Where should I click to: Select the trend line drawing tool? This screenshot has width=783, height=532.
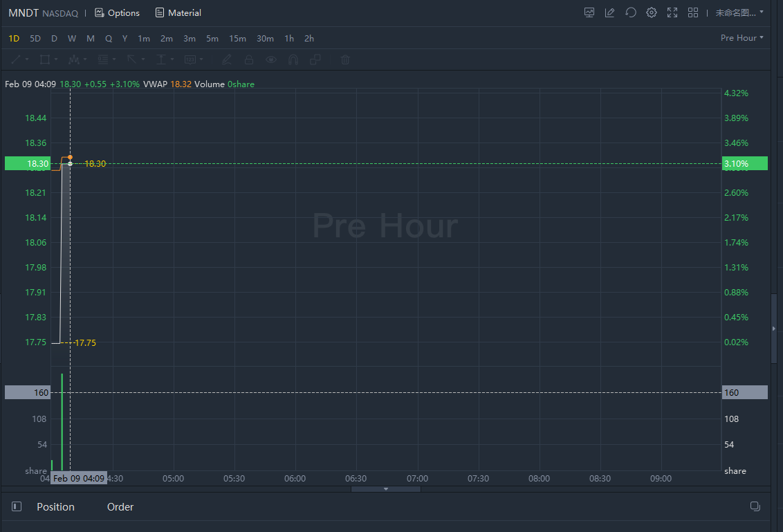16,60
